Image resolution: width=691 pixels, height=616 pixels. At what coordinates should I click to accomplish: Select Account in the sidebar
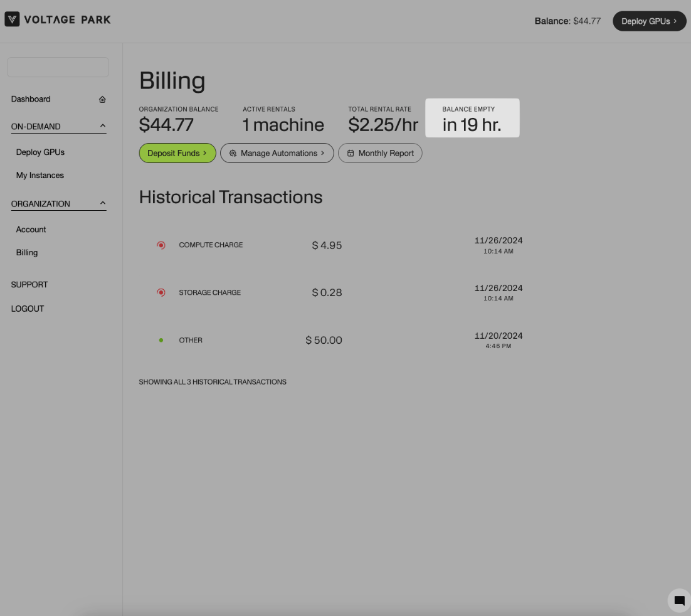[31, 230]
